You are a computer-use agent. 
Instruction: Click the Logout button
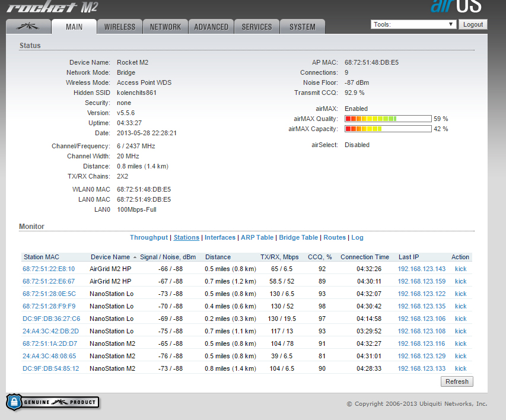click(473, 24)
